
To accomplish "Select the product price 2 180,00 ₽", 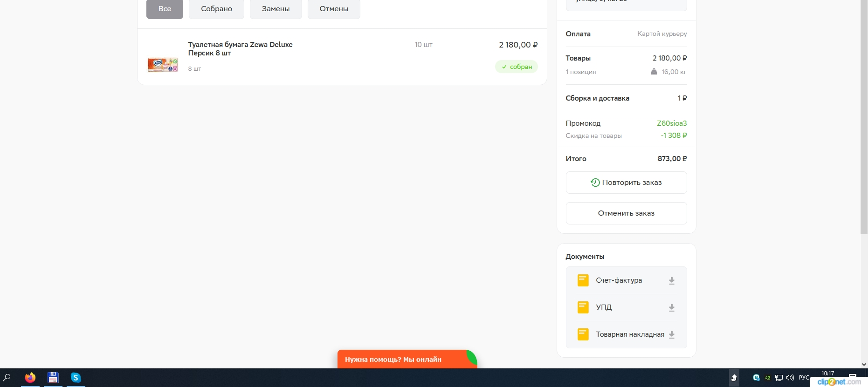I will coord(518,45).
